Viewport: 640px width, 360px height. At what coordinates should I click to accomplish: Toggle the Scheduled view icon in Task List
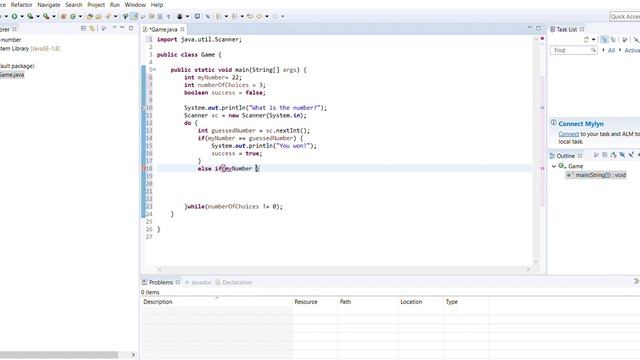(x=613, y=40)
